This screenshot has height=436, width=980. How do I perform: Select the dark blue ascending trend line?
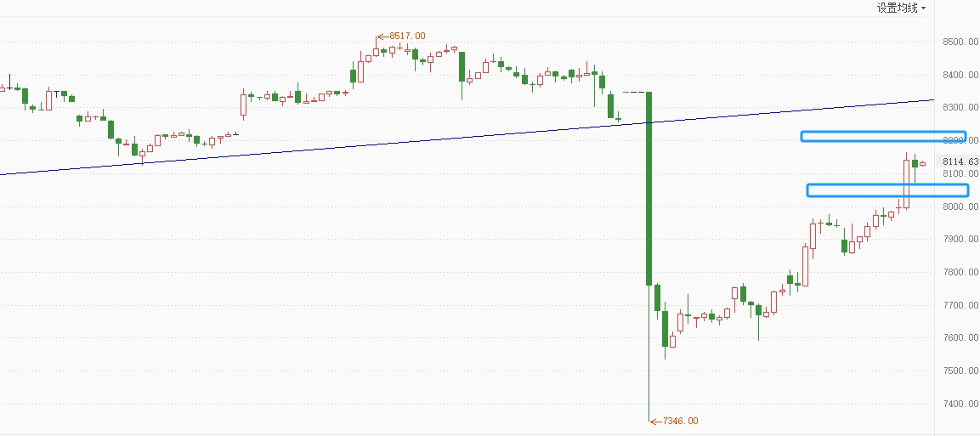[x=467, y=138]
